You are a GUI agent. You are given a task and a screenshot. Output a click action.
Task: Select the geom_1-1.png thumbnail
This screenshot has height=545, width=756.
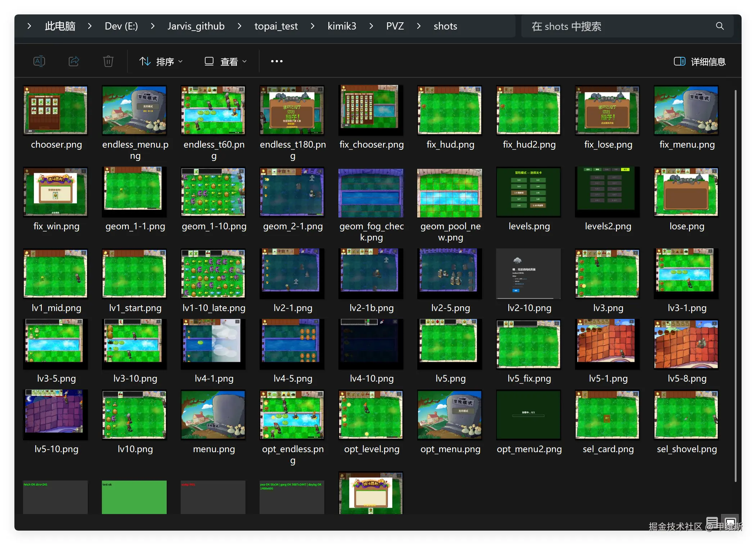click(134, 192)
